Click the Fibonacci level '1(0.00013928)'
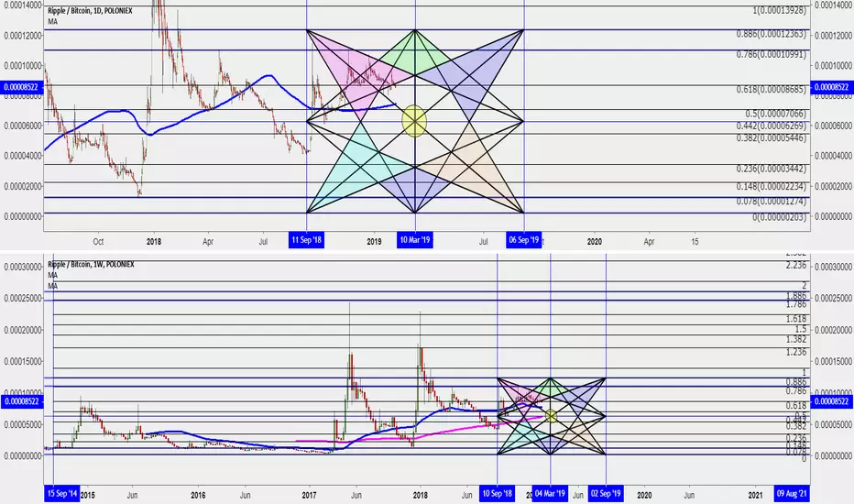This screenshot has width=854, height=504. pos(780,10)
